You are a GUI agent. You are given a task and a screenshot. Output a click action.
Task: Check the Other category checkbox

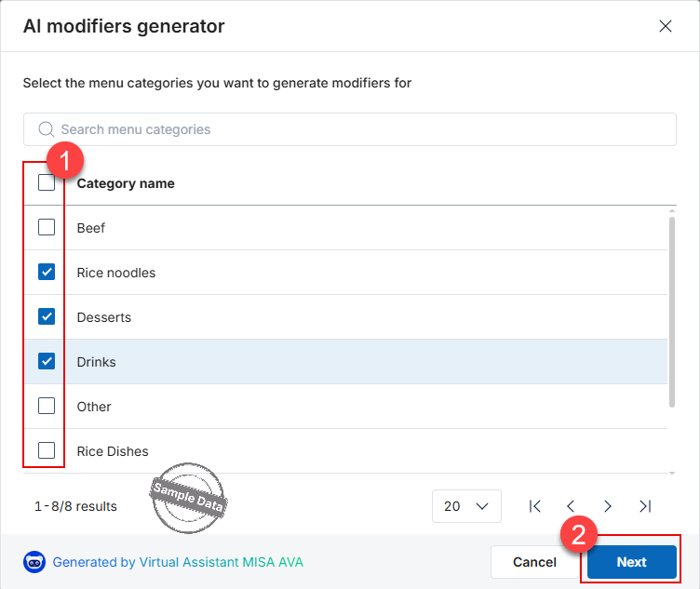coord(47,406)
